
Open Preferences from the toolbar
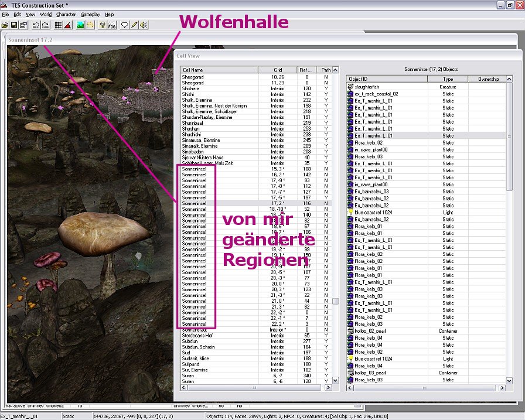[x=23, y=25]
